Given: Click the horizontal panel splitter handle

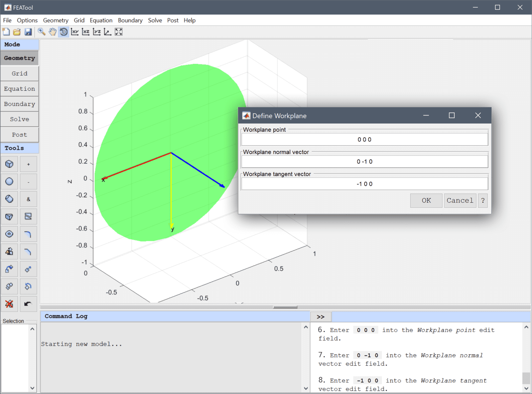Looking at the screenshot, I should tap(285, 307).
